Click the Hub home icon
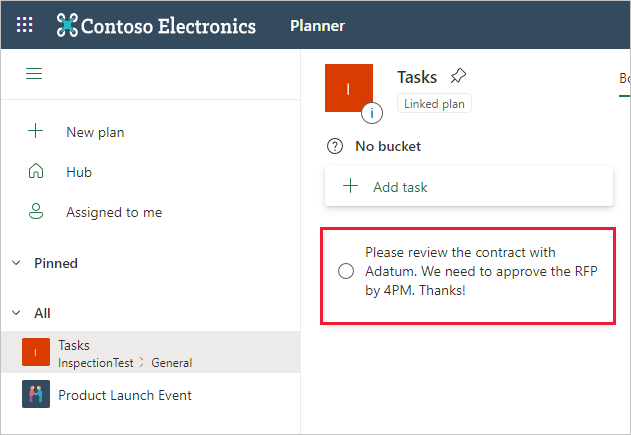The image size is (631, 435). point(36,172)
